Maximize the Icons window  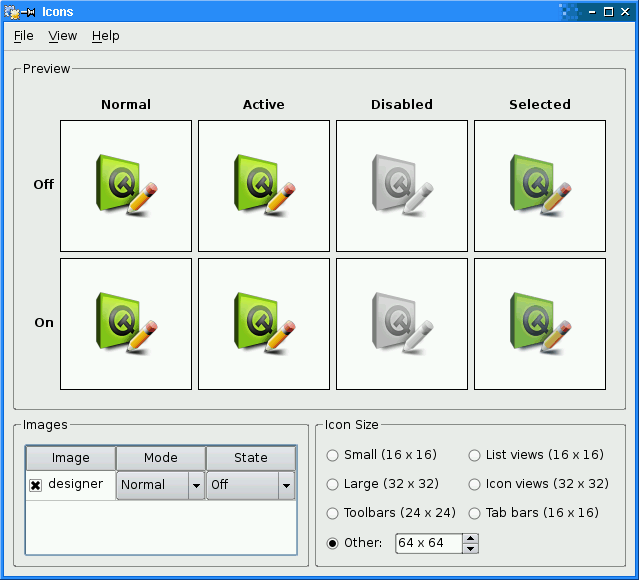608,12
